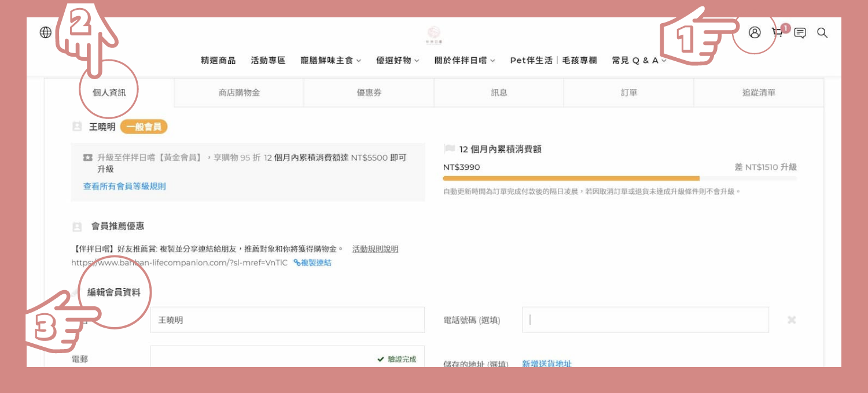The width and height of the screenshot is (868, 393).
Task: Expand the 常見 Q & A menu
Action: point(639,60)
